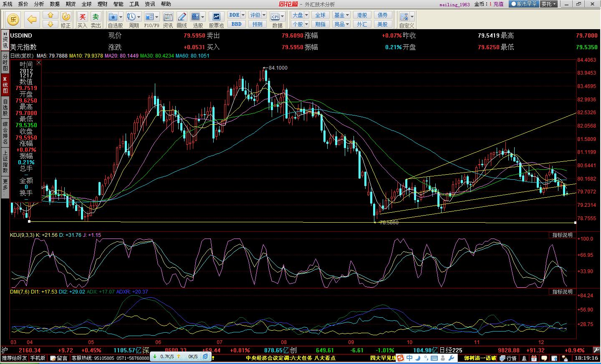Open the 工具 menu
The height and width of the screenshot is (364, 601).
tap(134, 4)
